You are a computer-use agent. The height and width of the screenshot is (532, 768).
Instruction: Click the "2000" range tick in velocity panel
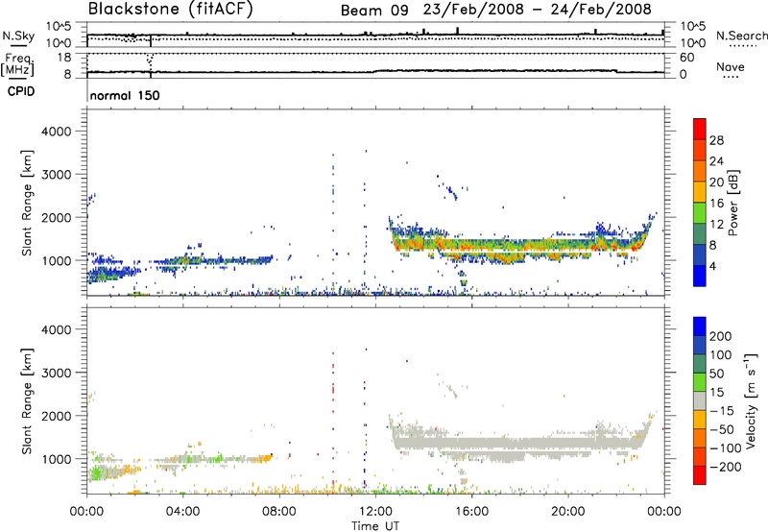pos(57,416)
